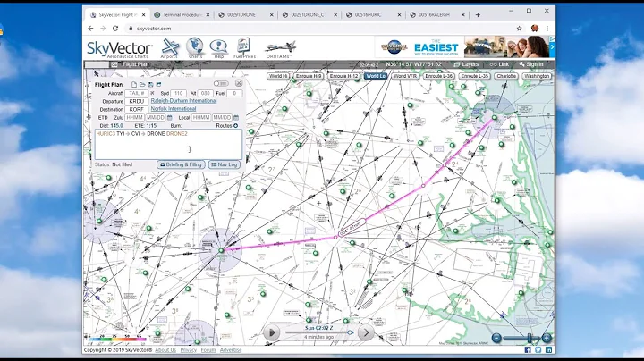The width and height of the screenshot is (644, 361).
Task: Click the TAIL # aircraft input field
Action: click(x=136, y=94)
